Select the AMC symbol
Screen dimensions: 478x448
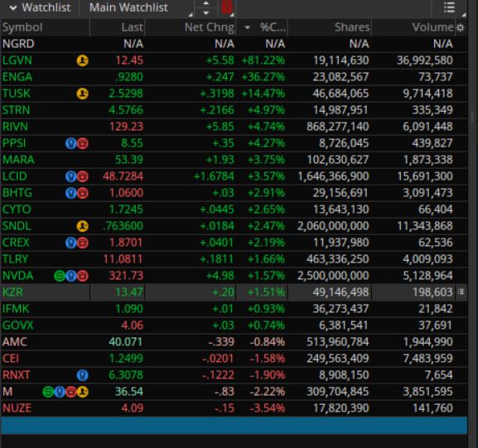[15, 342]
